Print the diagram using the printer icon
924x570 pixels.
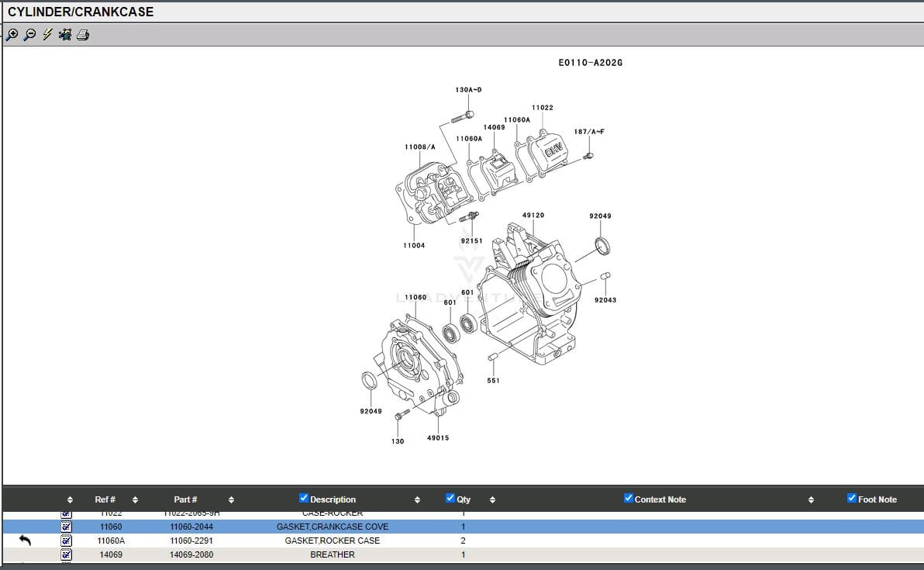point(83,34)
